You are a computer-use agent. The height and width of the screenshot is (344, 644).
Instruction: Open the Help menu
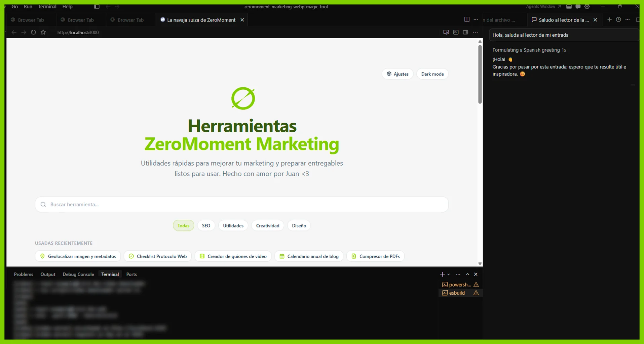(67, 6)
